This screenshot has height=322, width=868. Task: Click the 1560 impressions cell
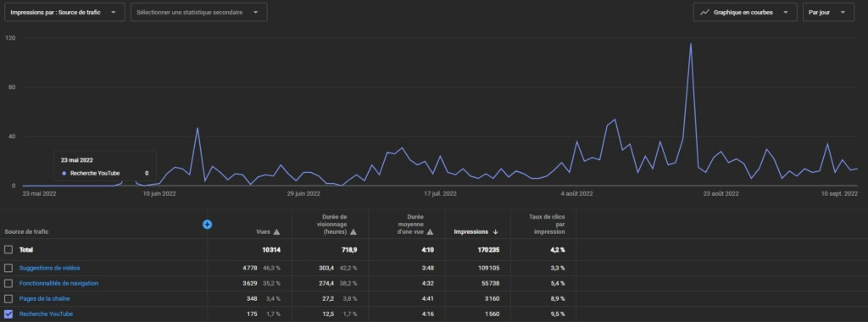tap(492, 314)
